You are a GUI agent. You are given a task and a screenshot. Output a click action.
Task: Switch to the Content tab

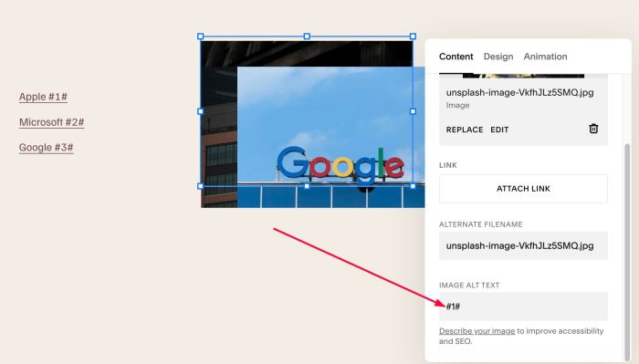456,57
